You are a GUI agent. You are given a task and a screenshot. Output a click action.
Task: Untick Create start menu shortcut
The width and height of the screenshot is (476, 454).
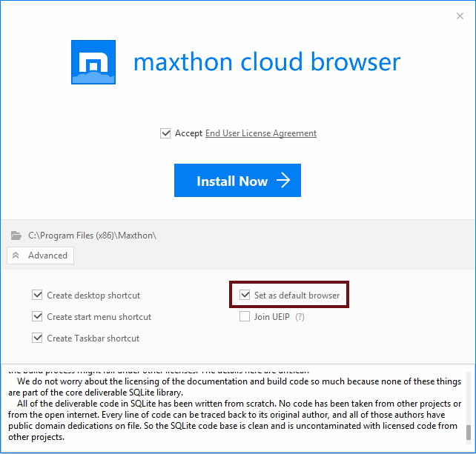pyautogui.click(x=37, y=316)
